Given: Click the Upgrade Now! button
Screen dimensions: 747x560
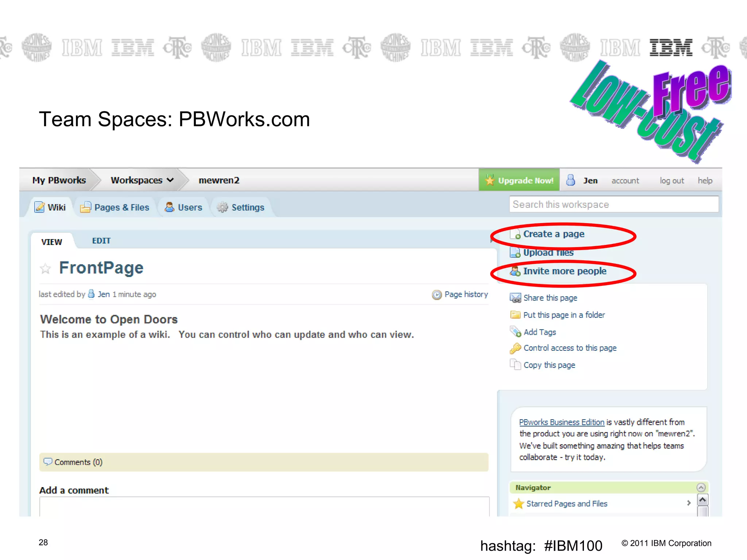Looking at the screenshot, I should [519, 180].
